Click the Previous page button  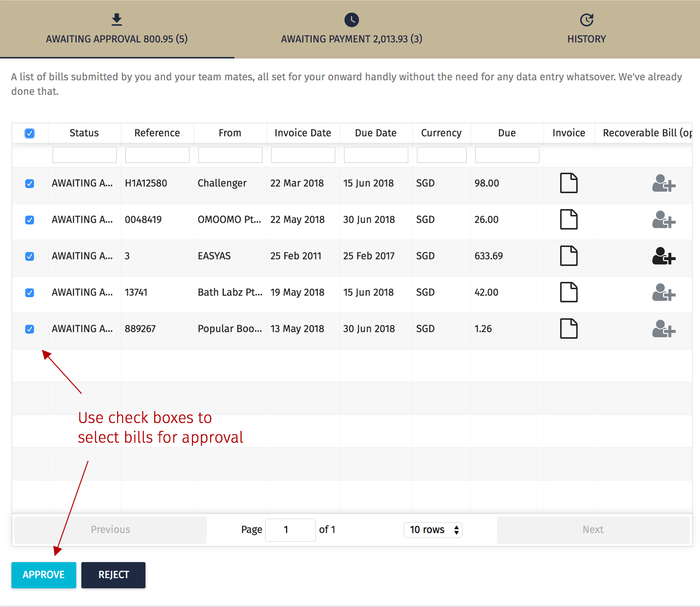click(x=110, y=530)
